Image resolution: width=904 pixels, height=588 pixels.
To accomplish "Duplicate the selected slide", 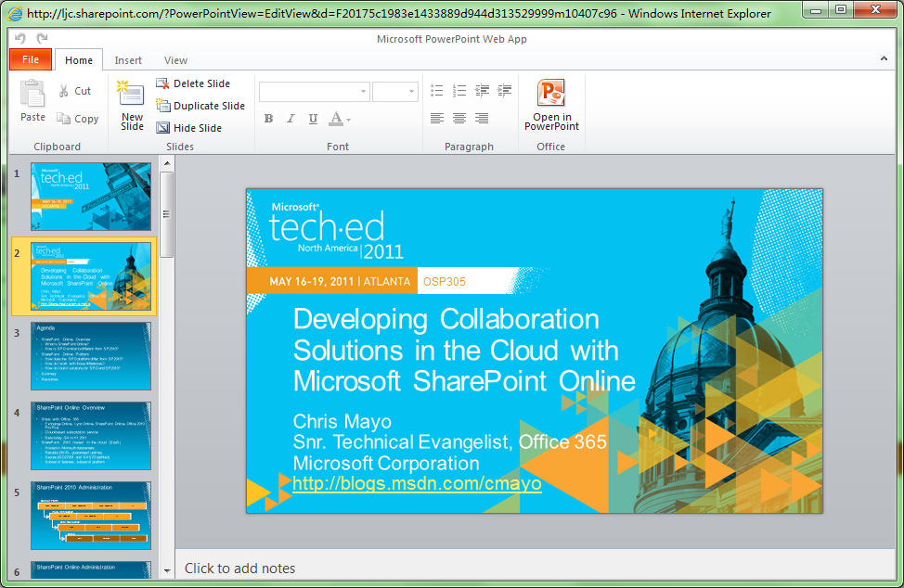I will click(x=200, y=106).
